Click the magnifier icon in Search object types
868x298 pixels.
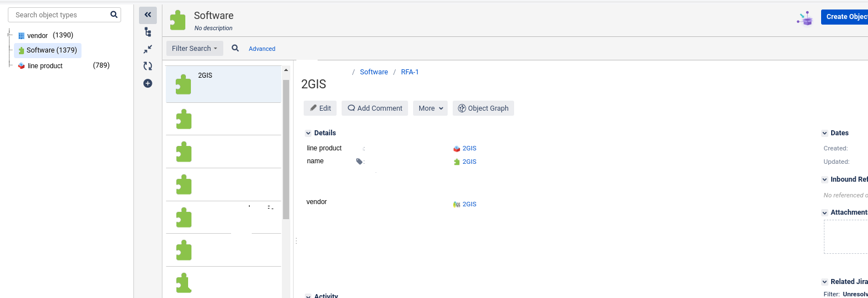coord(114,15)
